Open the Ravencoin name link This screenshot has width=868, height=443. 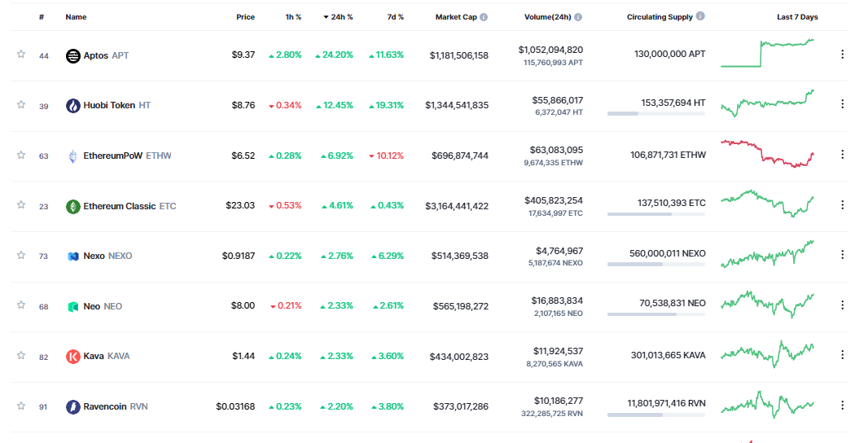pyautogui.click(x=105, y=406)
